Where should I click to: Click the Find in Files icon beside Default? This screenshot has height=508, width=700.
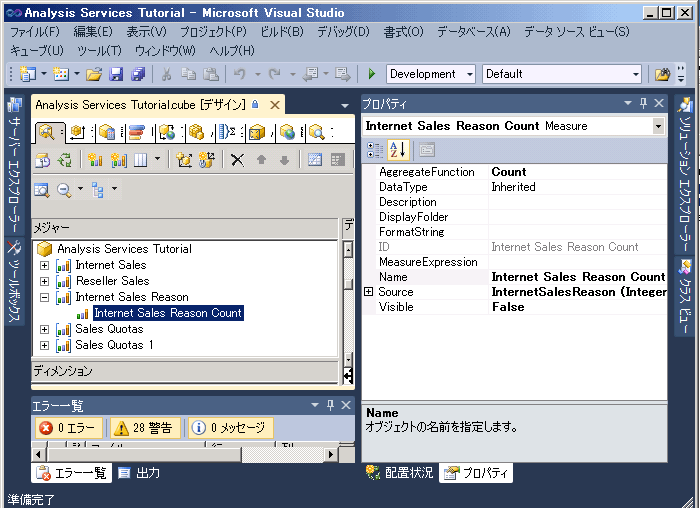662,74
